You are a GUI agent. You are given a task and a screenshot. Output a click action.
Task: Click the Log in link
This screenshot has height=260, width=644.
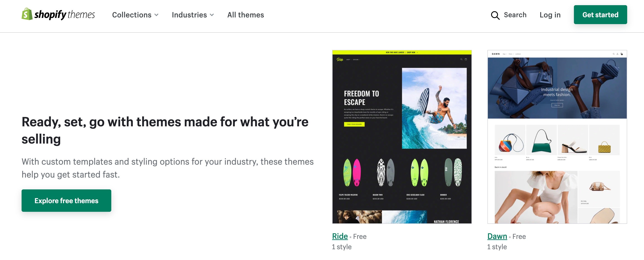coord(550,15)
